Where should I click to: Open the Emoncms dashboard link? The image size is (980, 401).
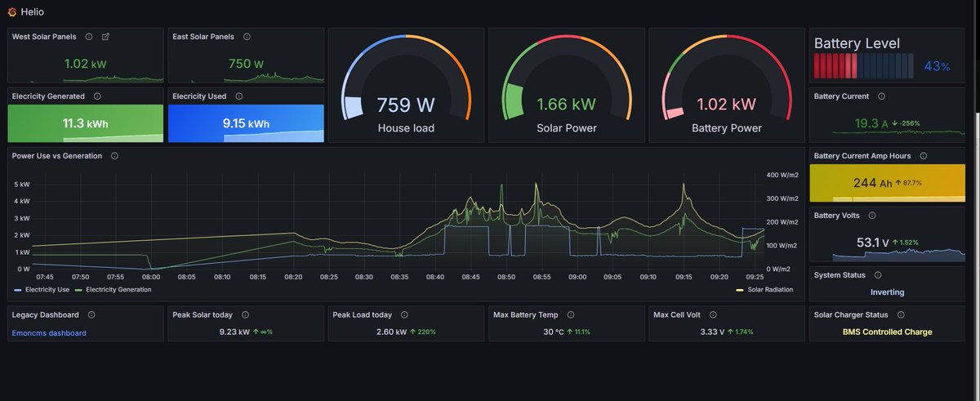pyautogui.click(x=49, y=333)
